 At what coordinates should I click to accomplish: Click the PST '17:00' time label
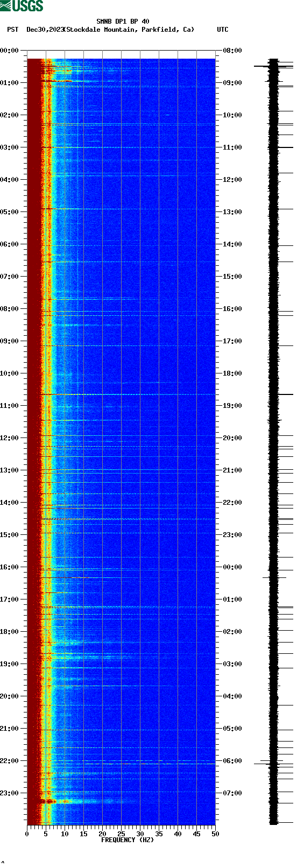coord(10,599)
